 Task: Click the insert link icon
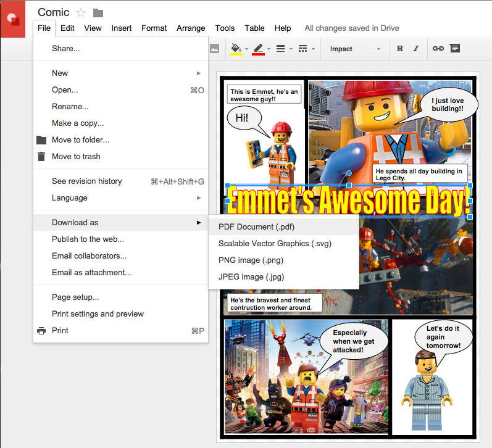click(438, 48)
